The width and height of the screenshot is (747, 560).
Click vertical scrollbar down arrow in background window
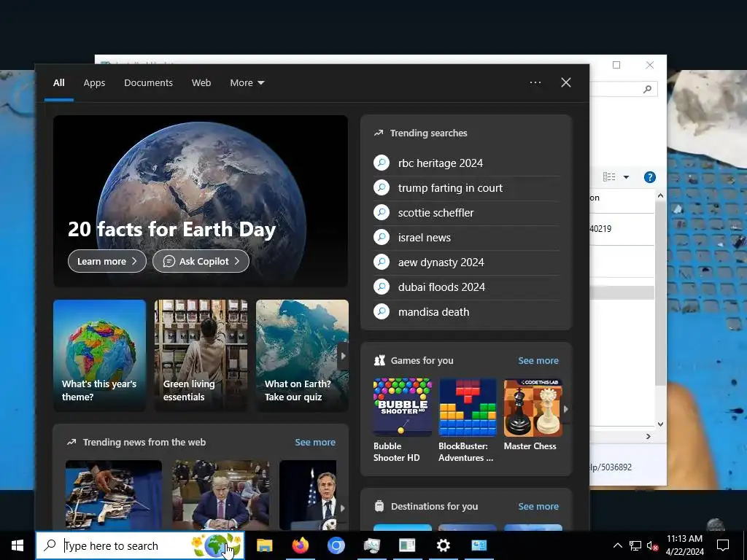pos(660,424)
